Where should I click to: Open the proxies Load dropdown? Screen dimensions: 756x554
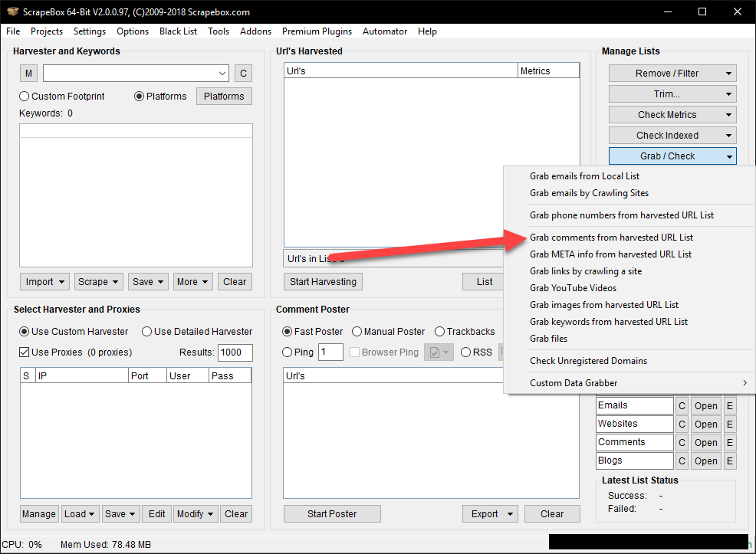[80, 514]
